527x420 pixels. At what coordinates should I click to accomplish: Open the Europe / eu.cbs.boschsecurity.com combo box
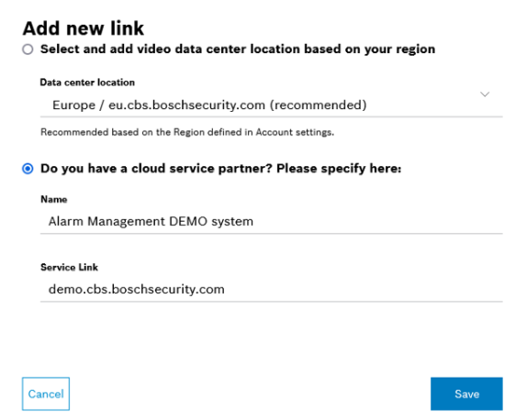tap(271, 105)
